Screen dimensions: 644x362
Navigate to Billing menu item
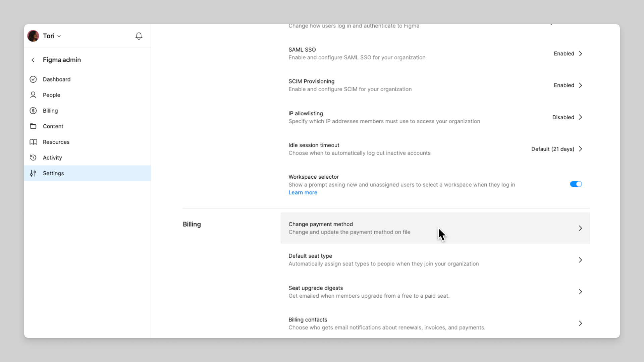(x=50, y=111)
